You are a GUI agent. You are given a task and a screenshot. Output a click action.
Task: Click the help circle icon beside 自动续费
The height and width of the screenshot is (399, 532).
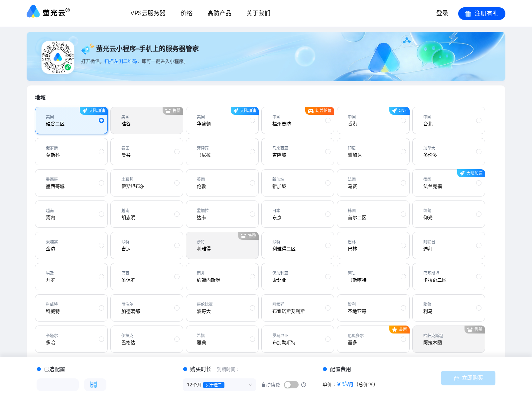[304, 385]
